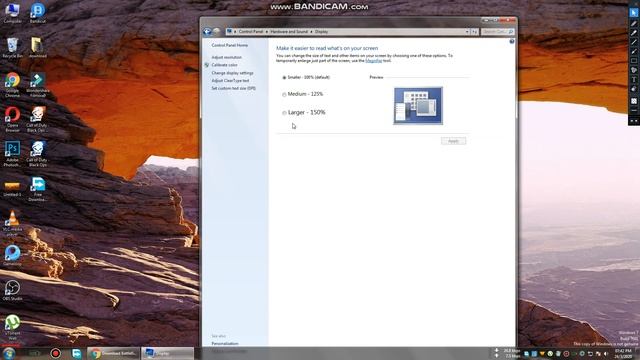
Task: Open Opera Browser desktop shortcut
Action: point(12,119)
